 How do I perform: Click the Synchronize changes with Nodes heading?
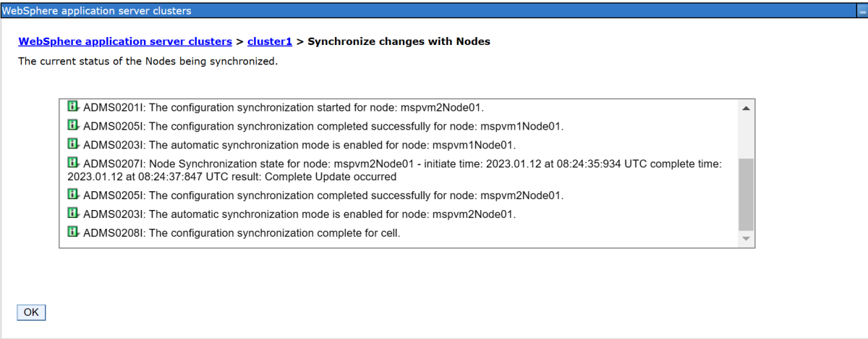[399, 41]
